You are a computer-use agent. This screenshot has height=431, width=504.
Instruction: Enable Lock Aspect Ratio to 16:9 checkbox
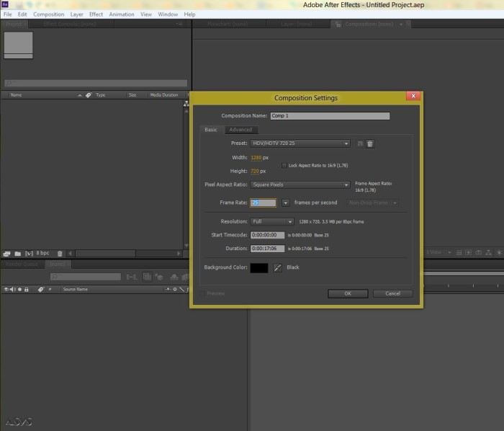[284, 166]
